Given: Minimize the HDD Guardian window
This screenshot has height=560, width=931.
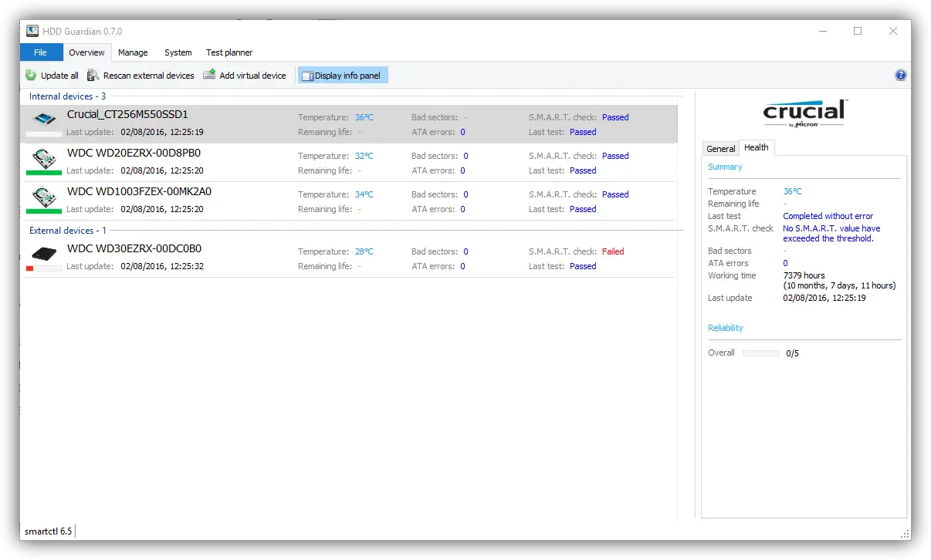Looking at the screenshot, I should tap(822, 32).
